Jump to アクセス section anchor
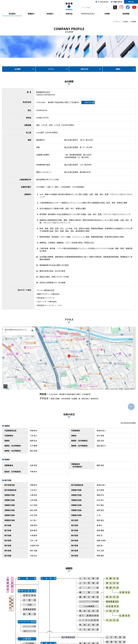The image size is (138, 644). click(52, 69)
